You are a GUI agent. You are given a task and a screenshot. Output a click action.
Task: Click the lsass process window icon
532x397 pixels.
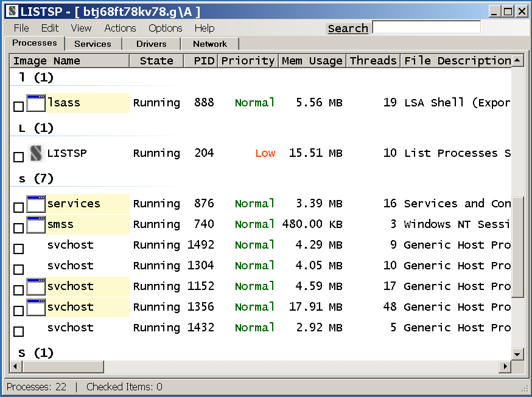click(x=36, y=103)
